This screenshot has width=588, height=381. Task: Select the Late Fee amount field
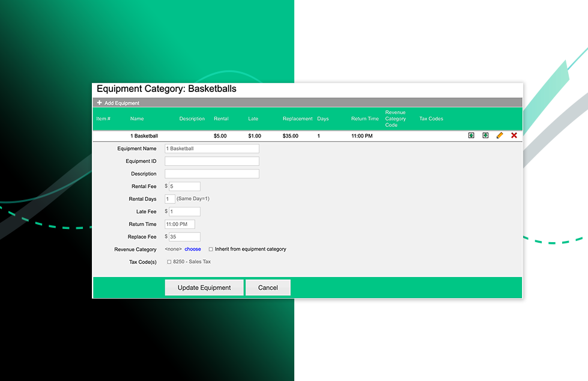[x=184, y=212]
